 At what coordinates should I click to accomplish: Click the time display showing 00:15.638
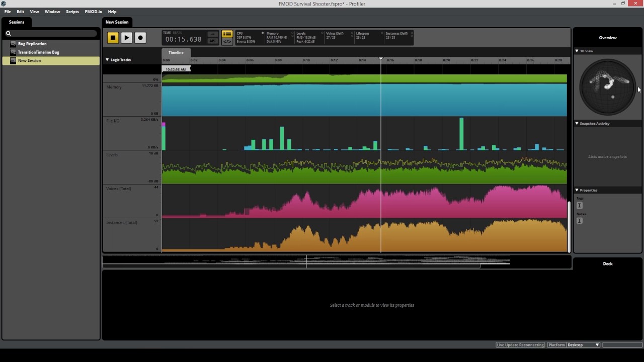[x=183, y=40]
